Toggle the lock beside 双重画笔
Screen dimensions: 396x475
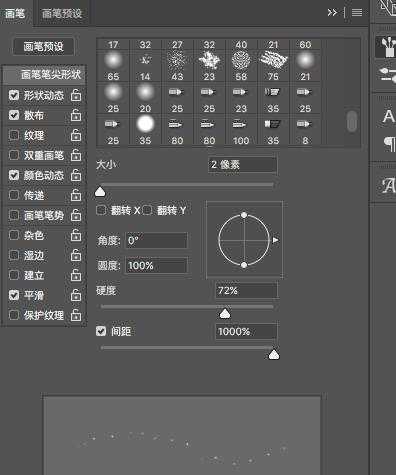point(76,155)
